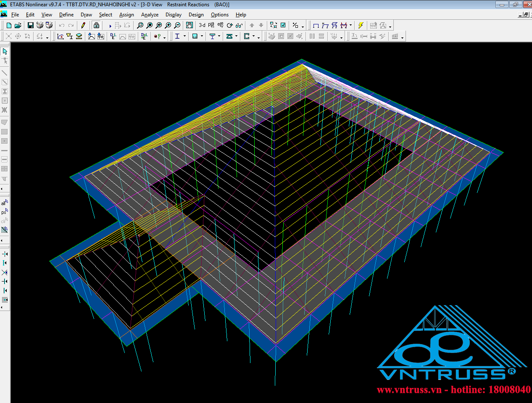Screen dimensions: 532x403
Task: Click the Rotate 3D View icon
Action: click(x=230, y=26)
